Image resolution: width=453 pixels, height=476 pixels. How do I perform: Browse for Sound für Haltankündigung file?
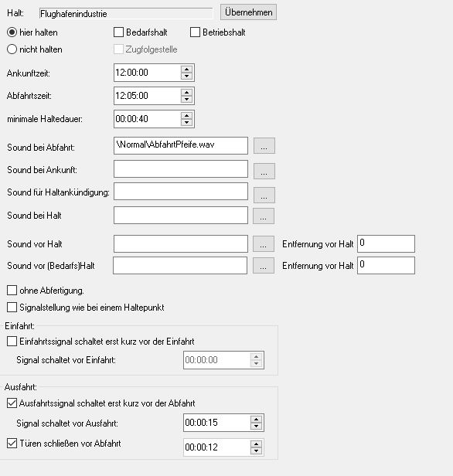click(264, 195)
